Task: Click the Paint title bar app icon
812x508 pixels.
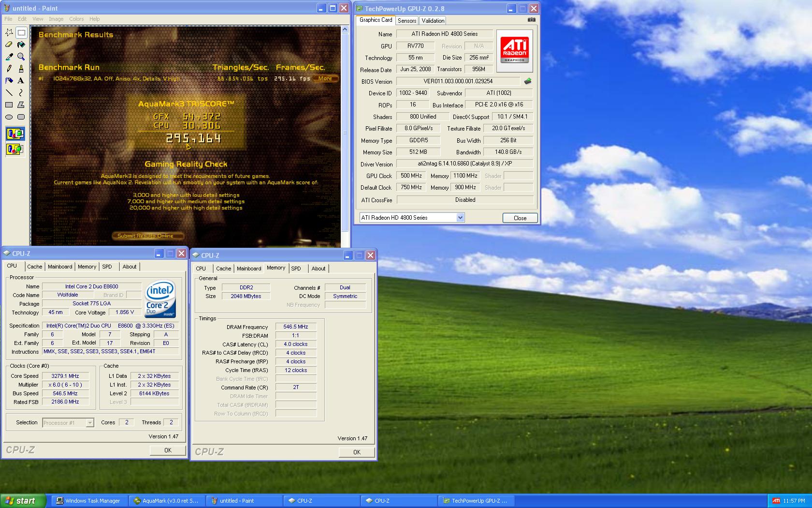Action: (7, 8)
